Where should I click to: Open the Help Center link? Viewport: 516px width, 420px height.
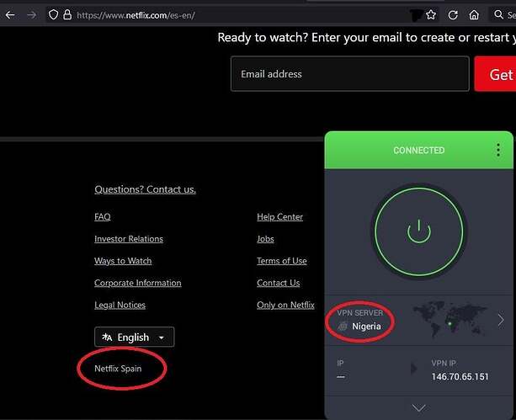279,217
